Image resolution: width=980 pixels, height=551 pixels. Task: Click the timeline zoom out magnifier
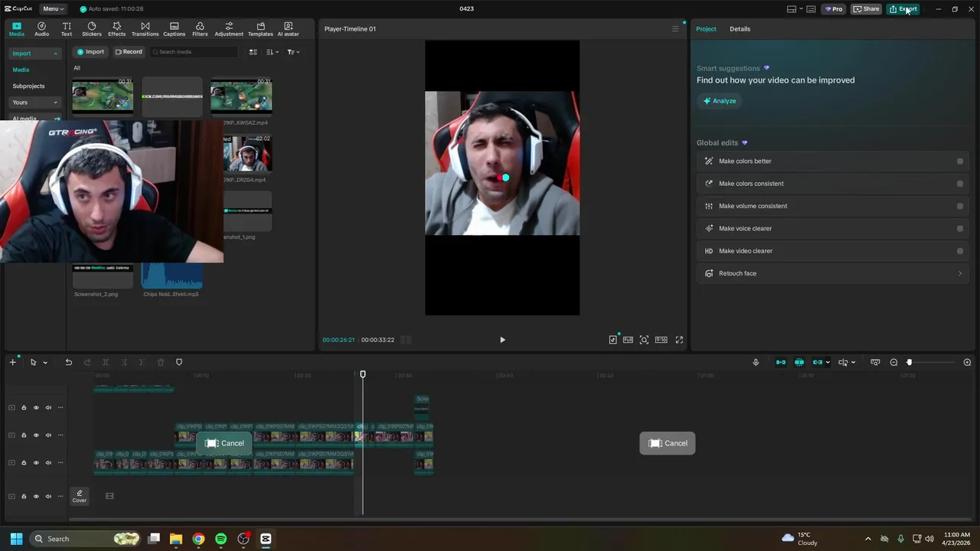point(893,362)
